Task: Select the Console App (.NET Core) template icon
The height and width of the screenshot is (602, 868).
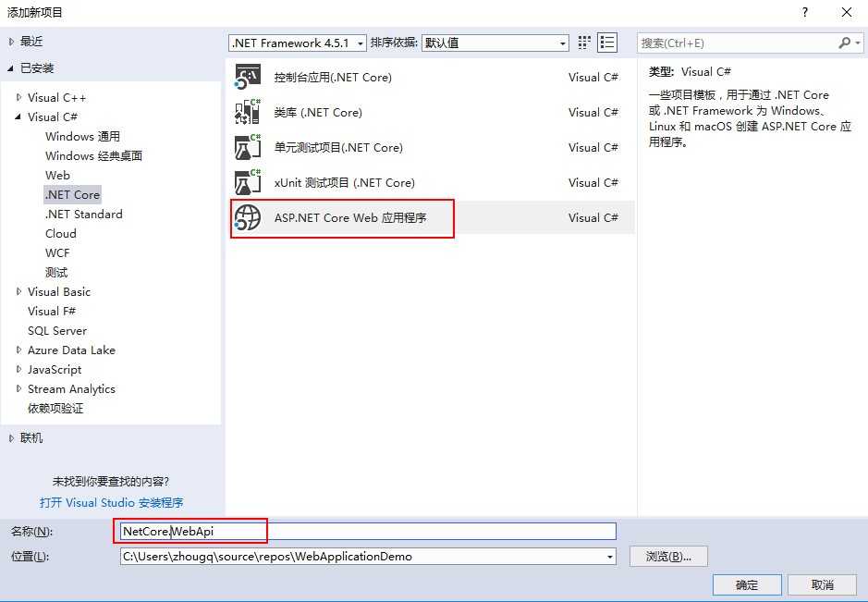Action: click(x=248, y=77)
